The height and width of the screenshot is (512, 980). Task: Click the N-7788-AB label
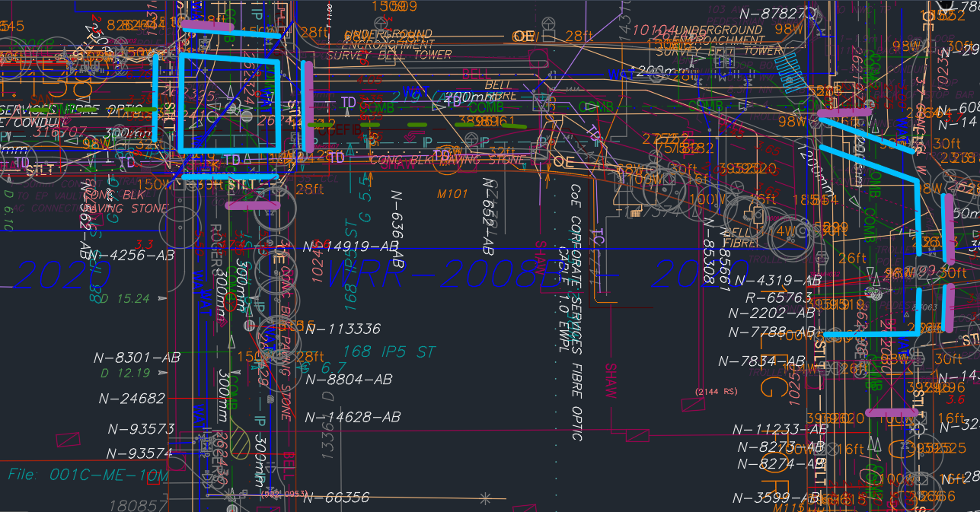[x=771, y=332]
